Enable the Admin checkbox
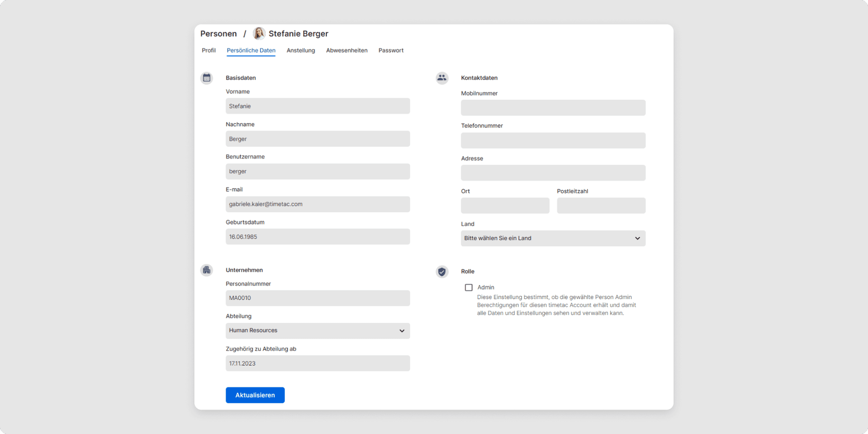 pos(469,288)
